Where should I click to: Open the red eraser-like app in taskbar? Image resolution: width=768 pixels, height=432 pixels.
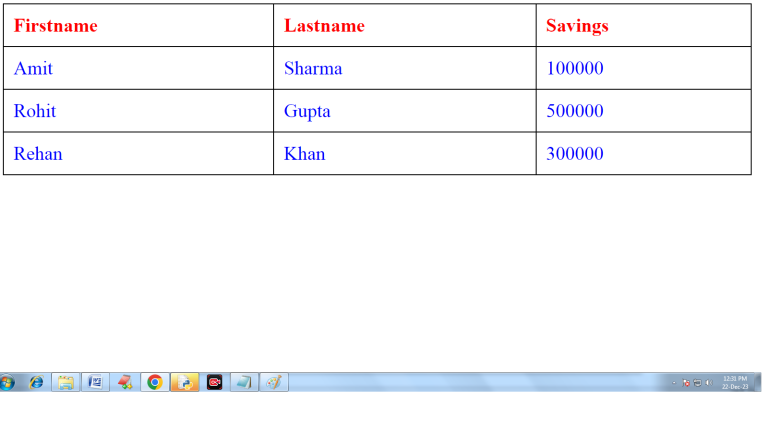click(x=125, y=383)
